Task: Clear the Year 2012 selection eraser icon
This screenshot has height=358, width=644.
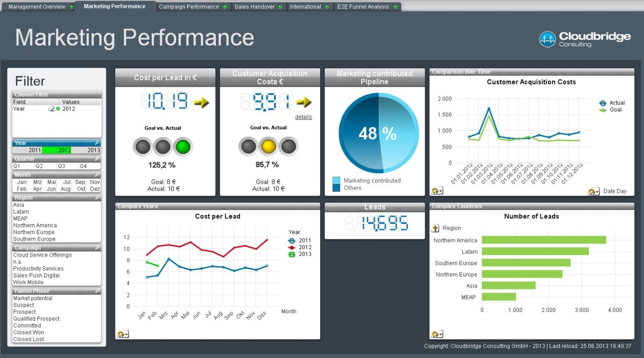Action: tap(52, 109)
